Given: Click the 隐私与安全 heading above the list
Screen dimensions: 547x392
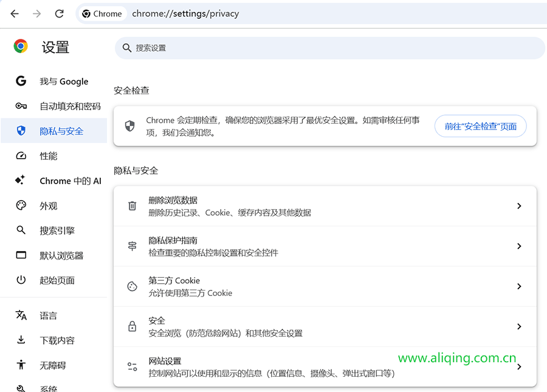Looking at the screenshot, I should 136,171.
